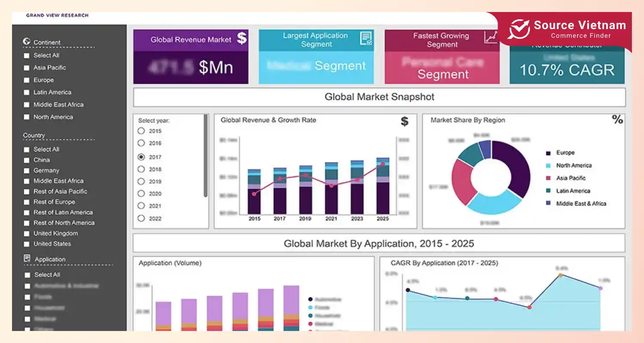The image size is (644, 343).
Task: Tick the Rest of North America checkbox
Action: pyautogui.click(x=27, y=223)
